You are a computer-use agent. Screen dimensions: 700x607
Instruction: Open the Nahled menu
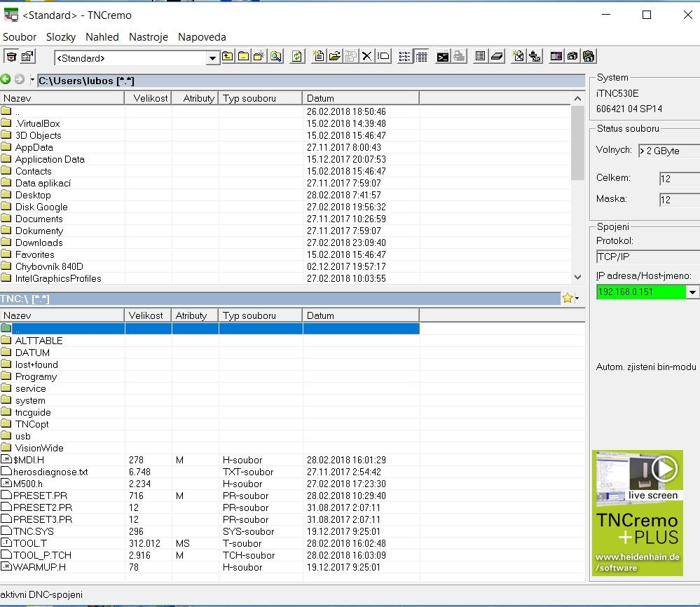pyautogui.click(x=102, y=37)
